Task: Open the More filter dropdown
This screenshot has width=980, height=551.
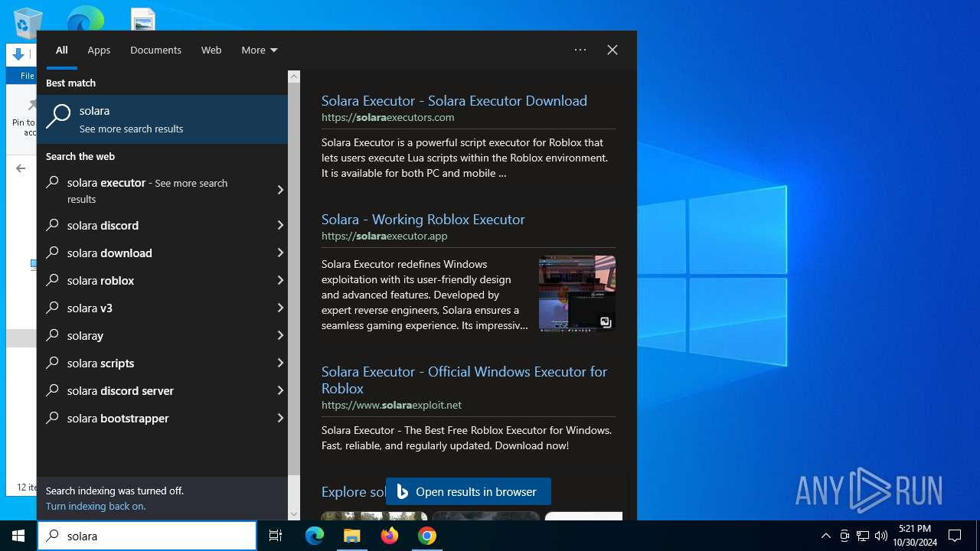Action: pyautogui.click(x=260, y=50)
